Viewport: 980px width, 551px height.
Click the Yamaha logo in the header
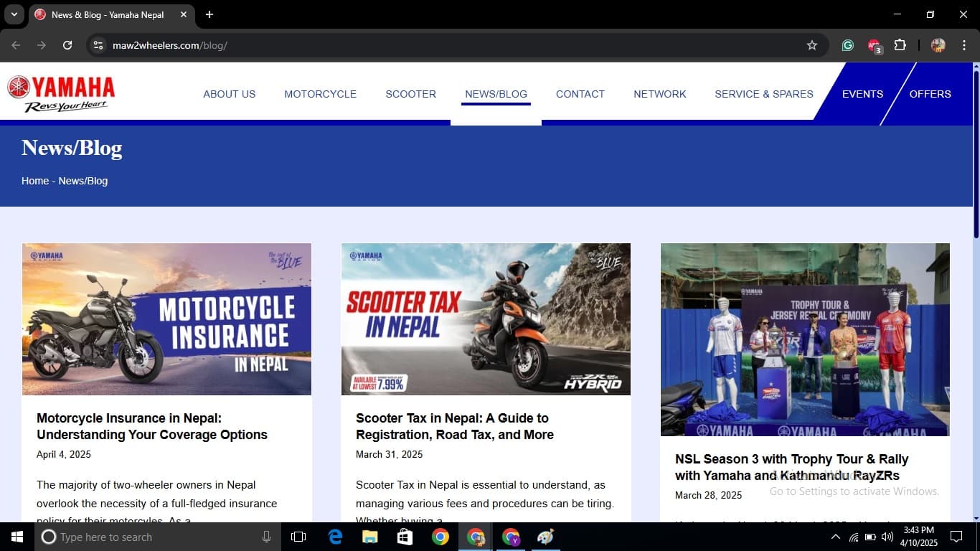[x=61, y=94]
